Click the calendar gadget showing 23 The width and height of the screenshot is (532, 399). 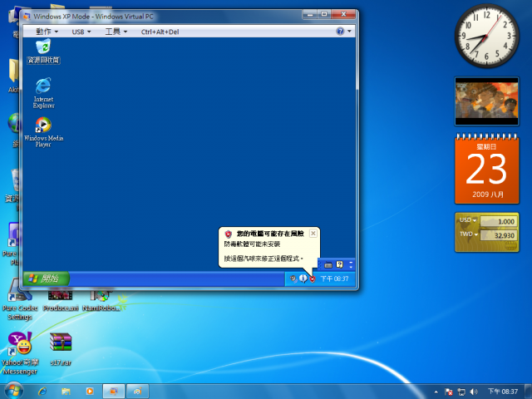[487, 169]
